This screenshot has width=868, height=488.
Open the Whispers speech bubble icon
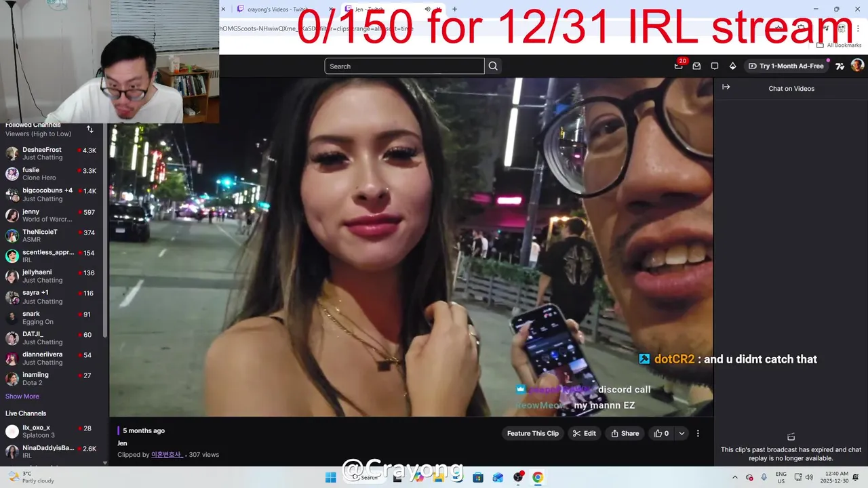click(714, 66)
